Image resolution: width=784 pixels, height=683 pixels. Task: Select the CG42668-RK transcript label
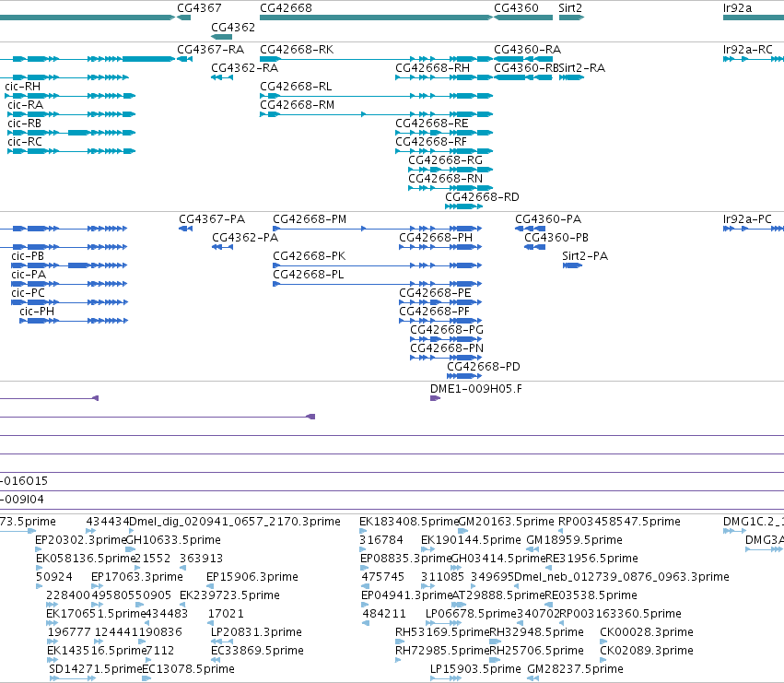pyautogui.click(x=297, y=50)
